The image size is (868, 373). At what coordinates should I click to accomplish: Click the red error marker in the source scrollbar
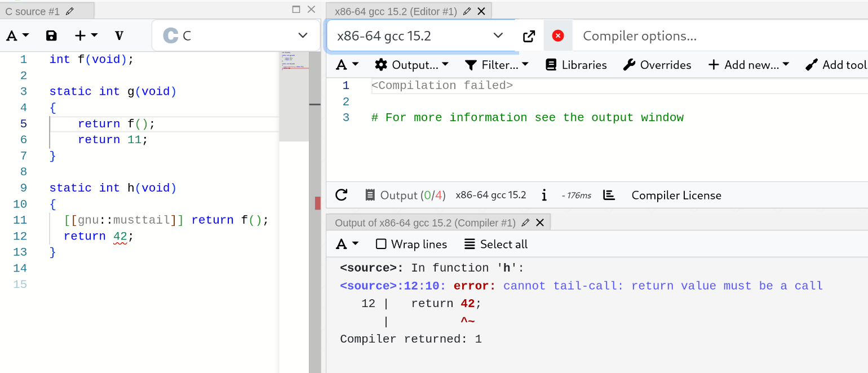[x=318, y=203]
